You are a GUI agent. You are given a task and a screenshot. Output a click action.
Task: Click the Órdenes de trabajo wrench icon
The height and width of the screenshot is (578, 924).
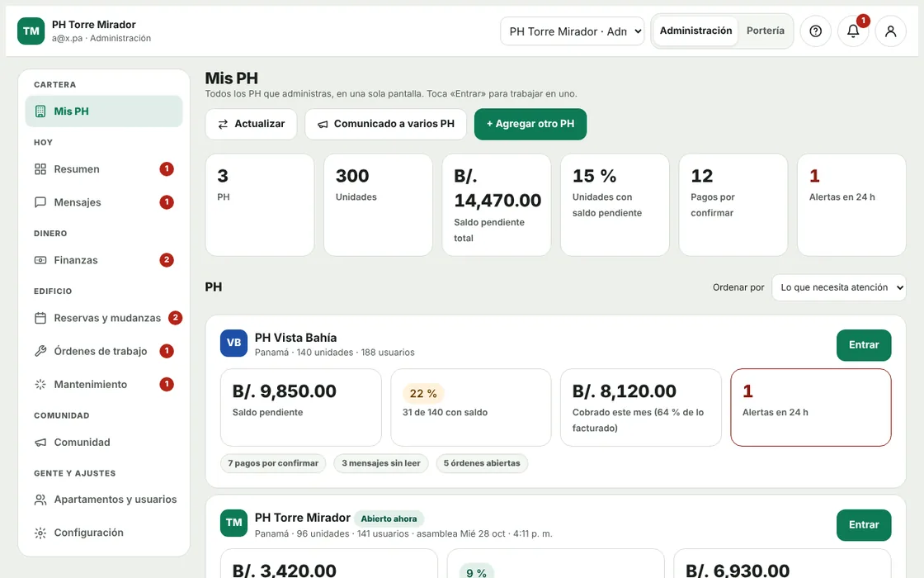point(40,351)
